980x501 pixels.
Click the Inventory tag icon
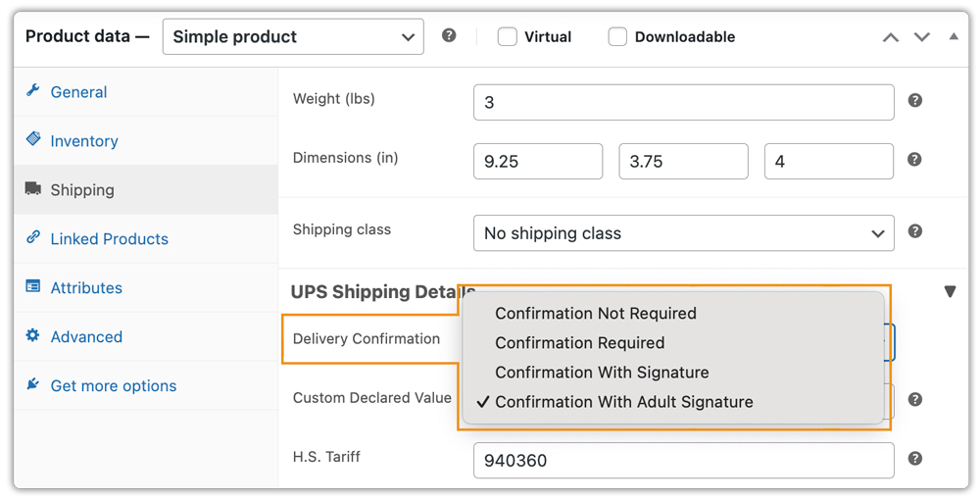[33, 139]
